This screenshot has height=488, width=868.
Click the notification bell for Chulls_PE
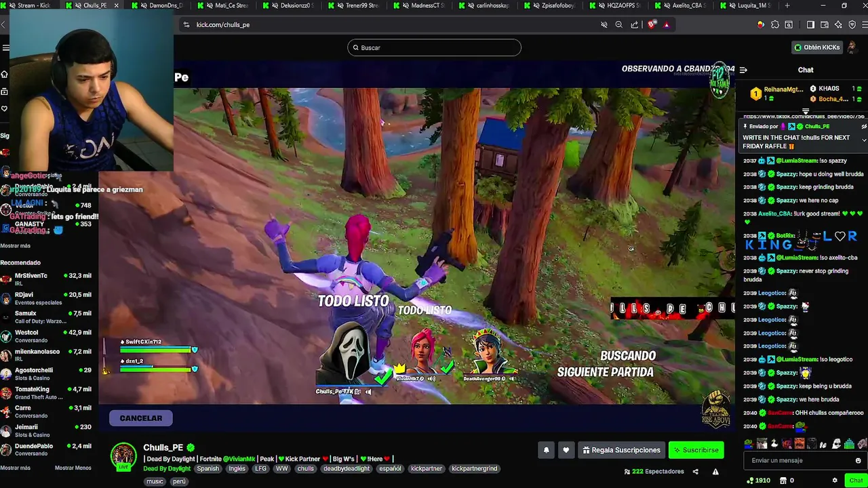547,450
